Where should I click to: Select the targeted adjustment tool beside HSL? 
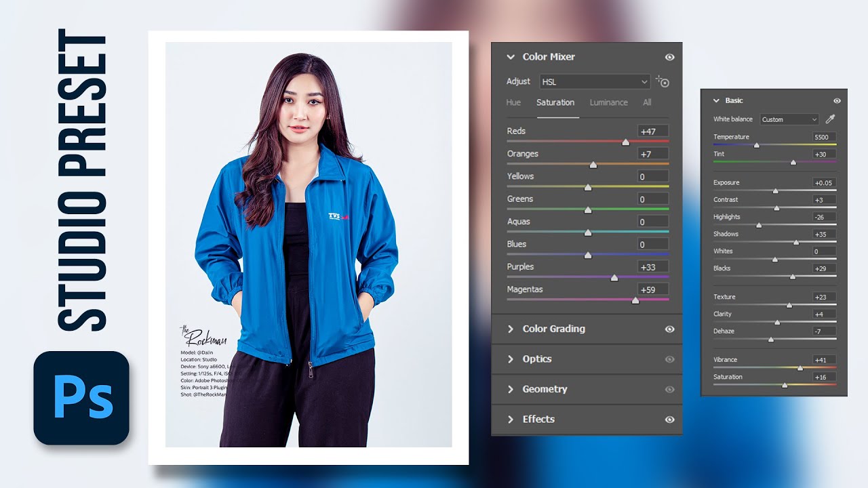(663, 82)
